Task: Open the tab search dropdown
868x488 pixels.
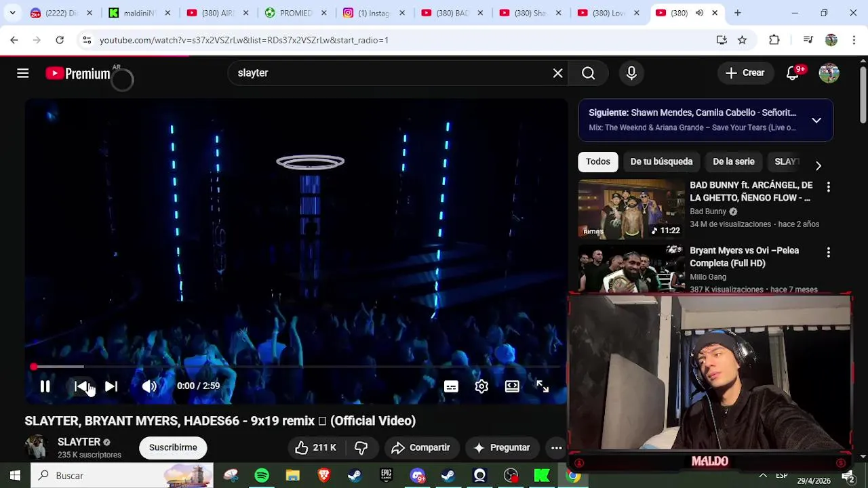Action: pyautogui.click(x=12, y=13)
